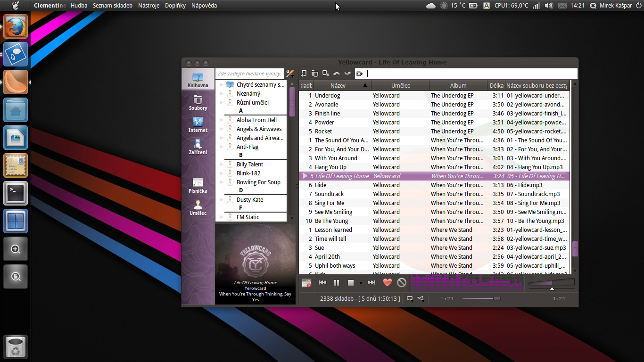
Task: Open library options wrench icon
Action: pyautogui.click(x=290, y=74)
